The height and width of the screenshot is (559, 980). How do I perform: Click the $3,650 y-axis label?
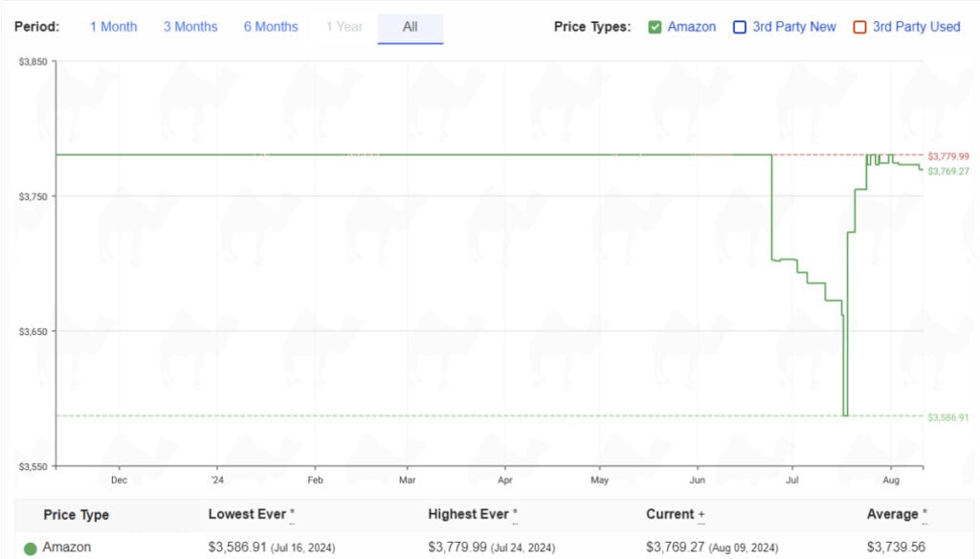coord(33,331)
